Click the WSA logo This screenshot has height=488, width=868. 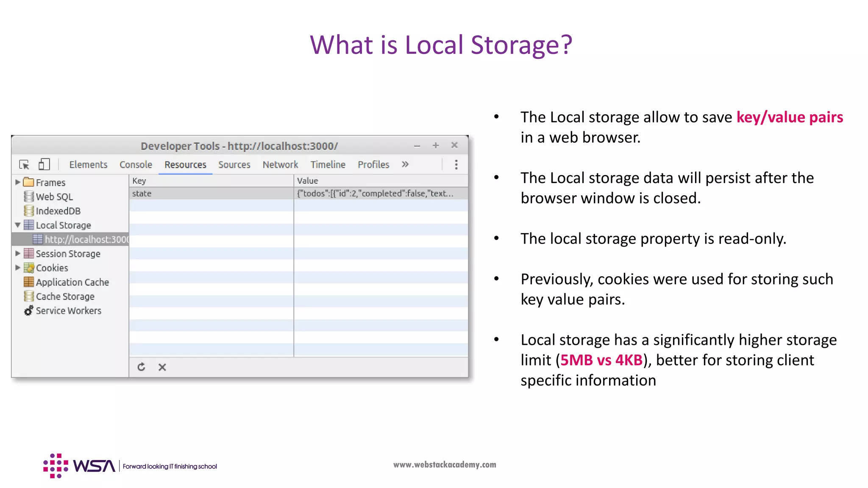pyautogui.click(x=79, y=466)
